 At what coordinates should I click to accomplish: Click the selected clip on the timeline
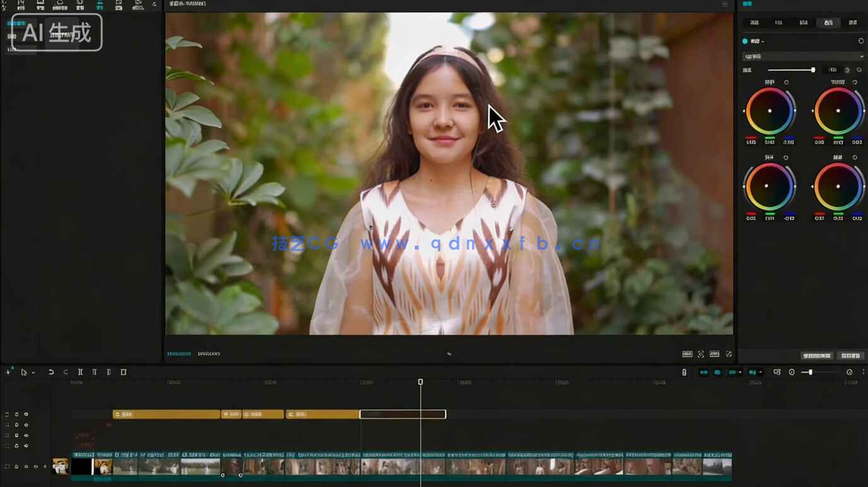pyautogui.click(x=402, y=414)
